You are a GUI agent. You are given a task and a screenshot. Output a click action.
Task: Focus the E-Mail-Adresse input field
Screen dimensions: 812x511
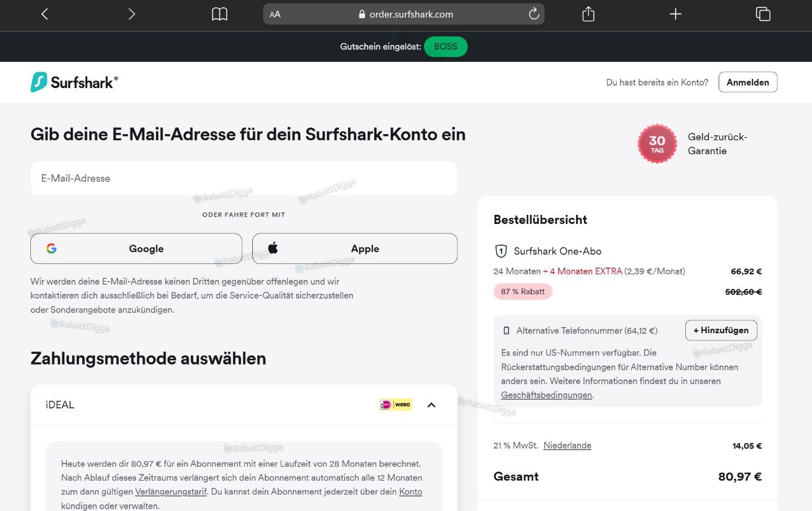[x=244, y=178]
